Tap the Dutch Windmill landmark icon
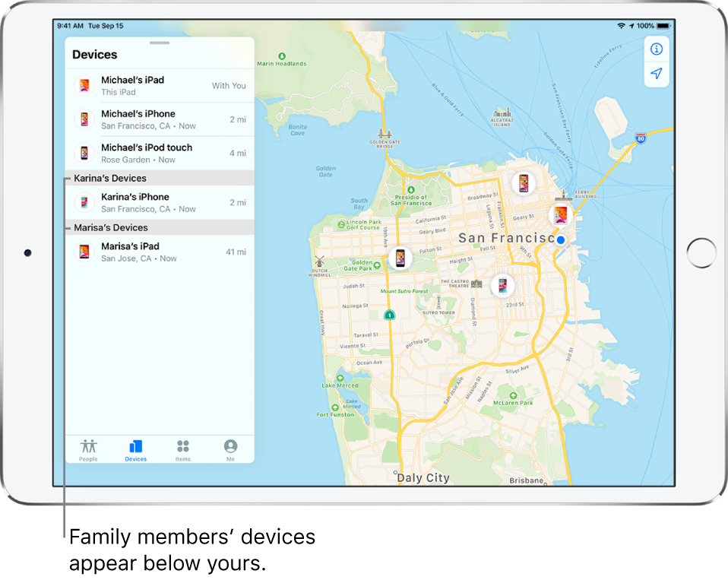 (x=319, y=261)
